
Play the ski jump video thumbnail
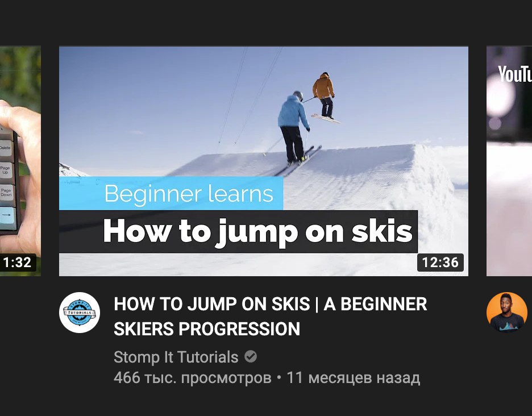point(264,161)
